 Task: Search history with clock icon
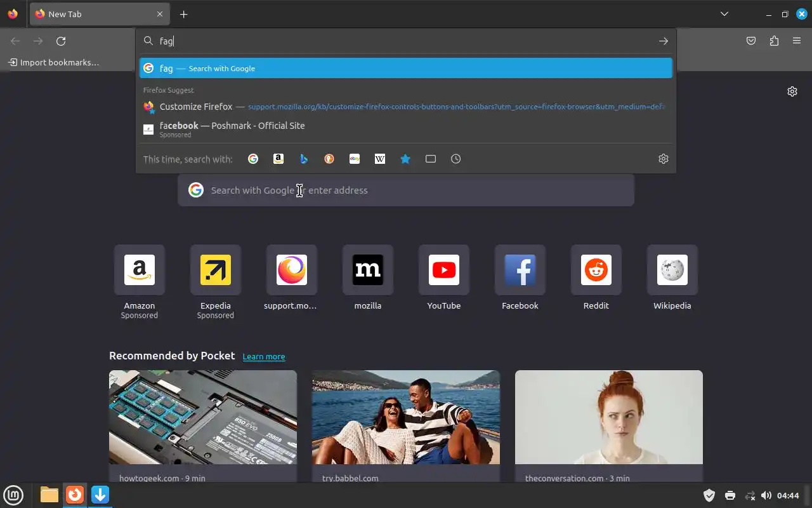456,159
